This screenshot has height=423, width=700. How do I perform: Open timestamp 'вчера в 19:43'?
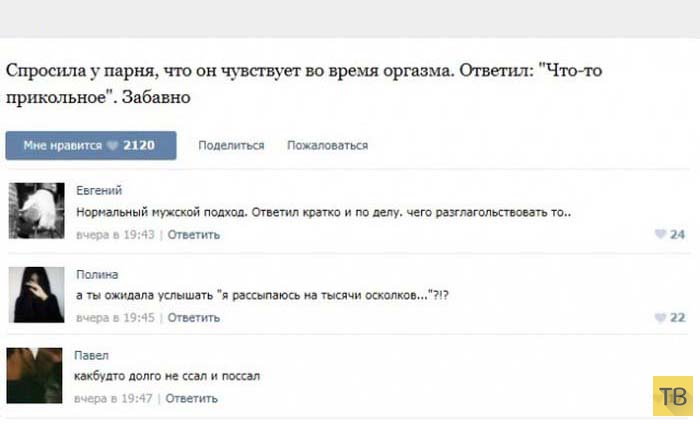pyautogui.click(x=115, y=235)
